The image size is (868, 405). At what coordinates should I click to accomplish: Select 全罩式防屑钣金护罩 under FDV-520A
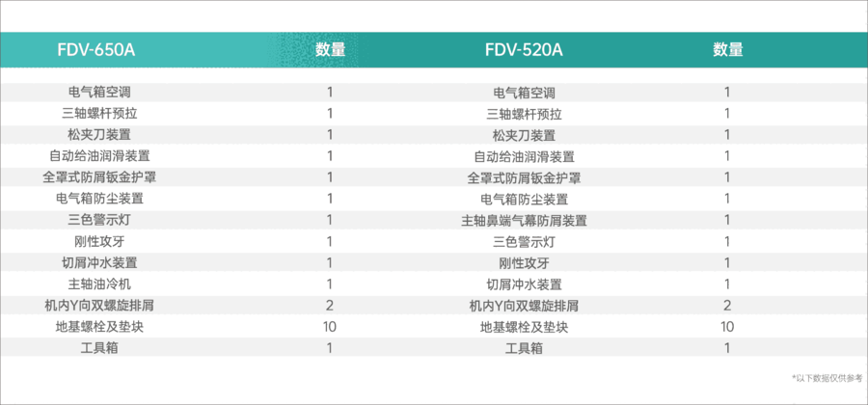(x=524, y=177)
